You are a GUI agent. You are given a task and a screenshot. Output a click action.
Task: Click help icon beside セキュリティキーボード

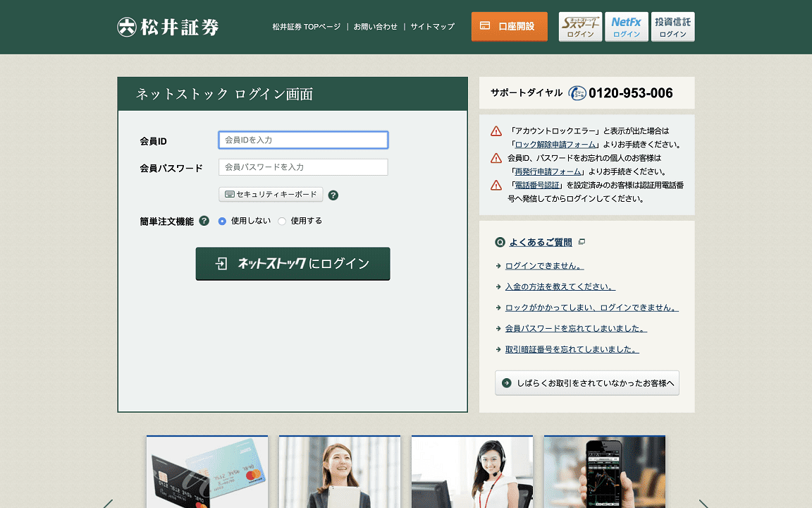[333, 195]
